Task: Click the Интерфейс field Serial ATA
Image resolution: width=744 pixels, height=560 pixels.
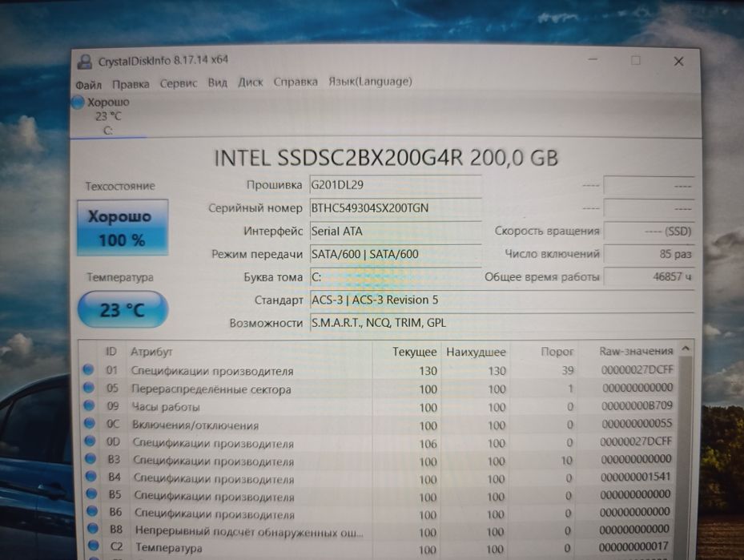Action: pyautogui.click(x=396, y=231)
